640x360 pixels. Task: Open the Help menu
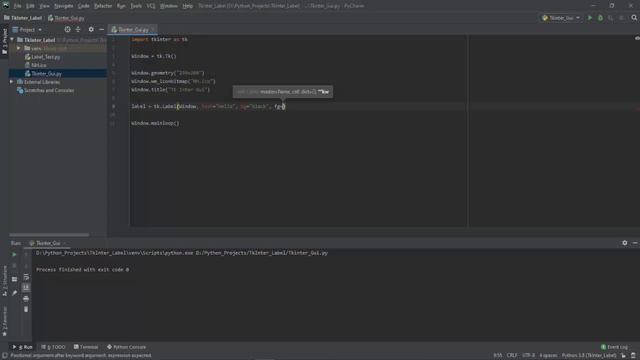pos(187,6)
